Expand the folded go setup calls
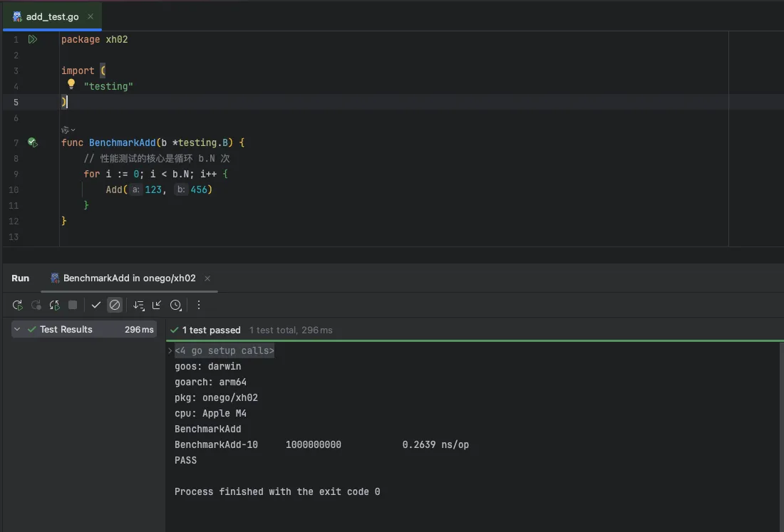Image resolution: width=784 pixels, height=532 pixels. point(170,350)
